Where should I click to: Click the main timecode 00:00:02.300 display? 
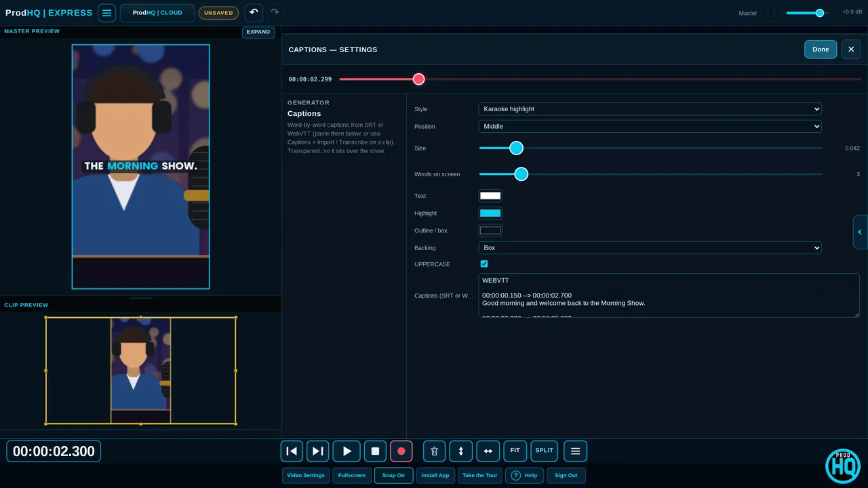54,451
